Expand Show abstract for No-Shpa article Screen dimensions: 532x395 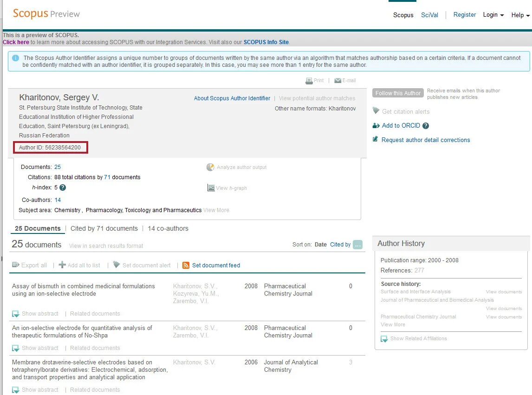[x=40, y=348]
